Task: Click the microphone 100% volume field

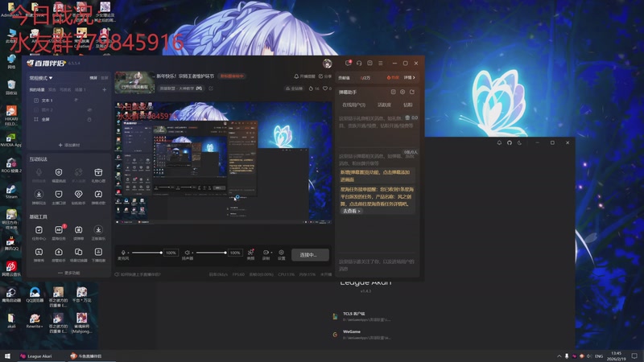Action: coord(171,253)
